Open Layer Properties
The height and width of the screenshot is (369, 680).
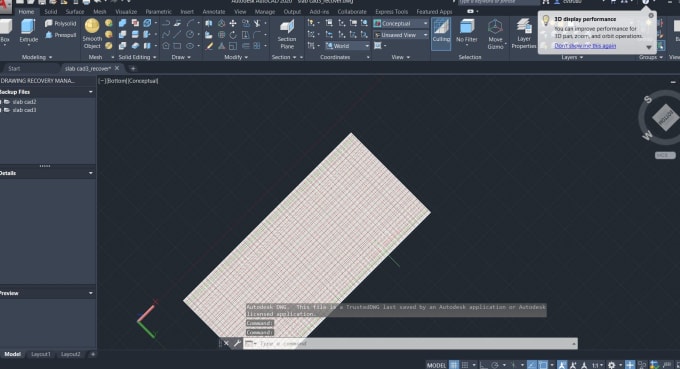coord(523,34)
